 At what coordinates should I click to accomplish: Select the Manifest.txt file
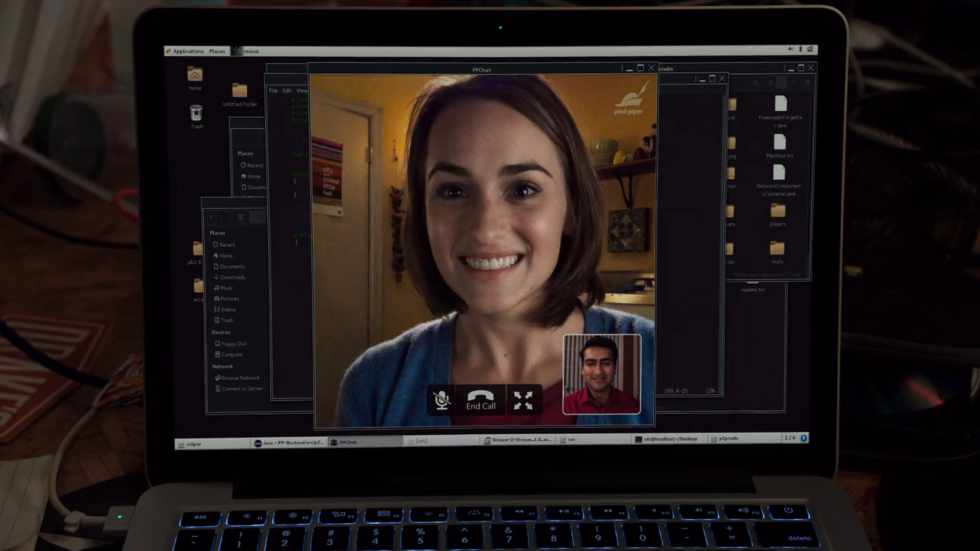point(780,145)
